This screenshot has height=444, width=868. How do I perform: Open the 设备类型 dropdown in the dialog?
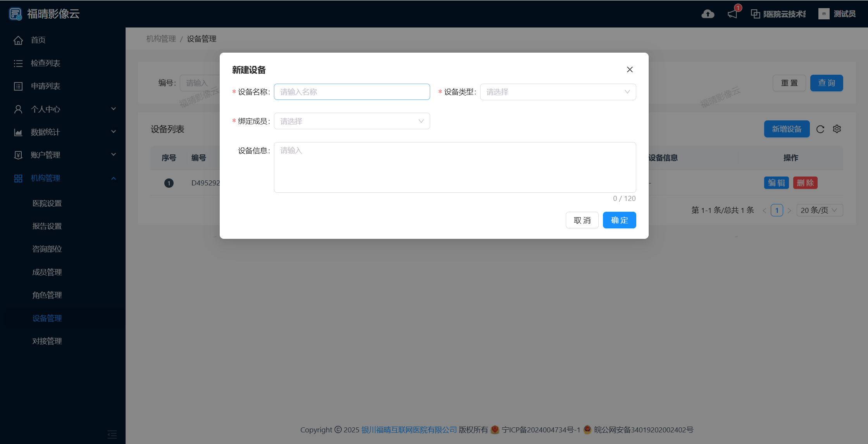(557, 92)
